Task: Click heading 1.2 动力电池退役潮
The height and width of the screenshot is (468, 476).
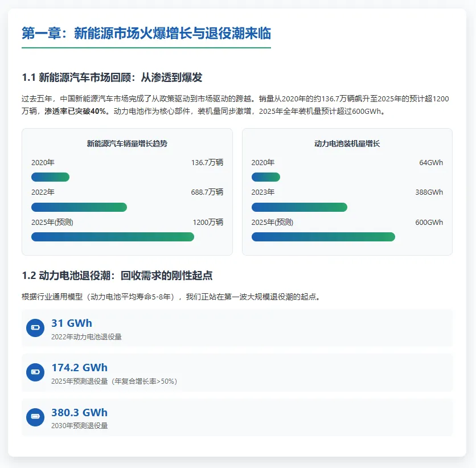Action: (117, 276)
